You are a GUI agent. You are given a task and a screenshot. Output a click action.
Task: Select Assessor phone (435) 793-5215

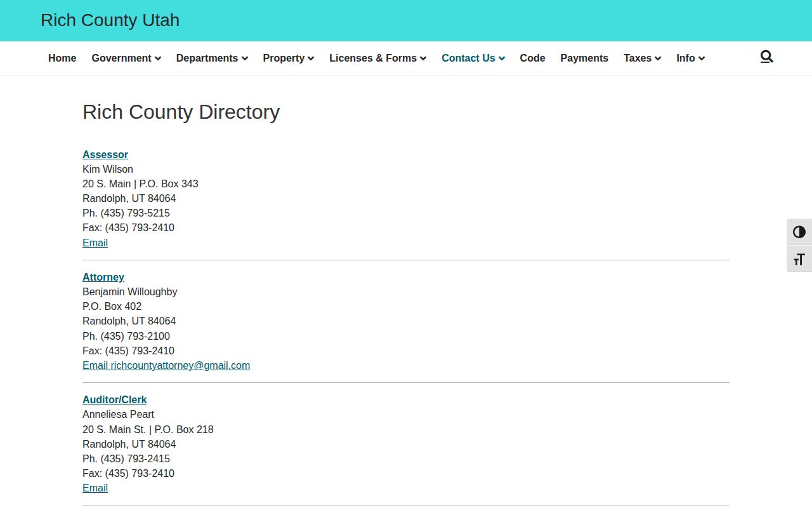135,213
